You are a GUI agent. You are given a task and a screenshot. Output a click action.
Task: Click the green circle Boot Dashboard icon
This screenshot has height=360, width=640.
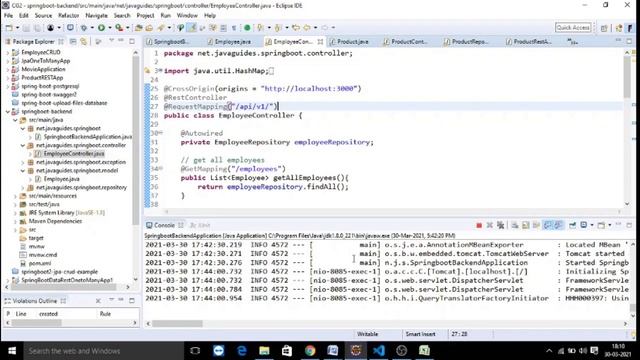click(247, 28)
